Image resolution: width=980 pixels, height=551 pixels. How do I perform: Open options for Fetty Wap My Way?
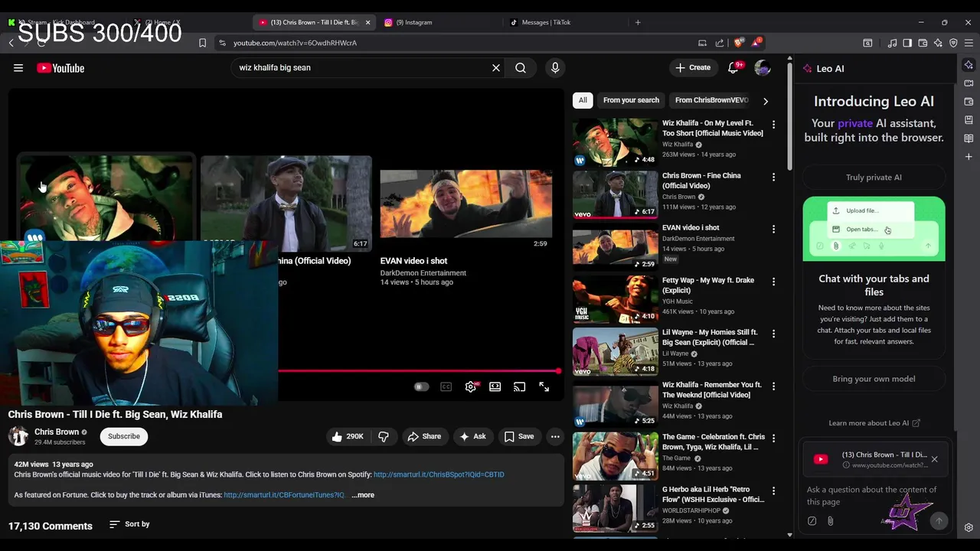pyautogui.click(x=773, y=282)
